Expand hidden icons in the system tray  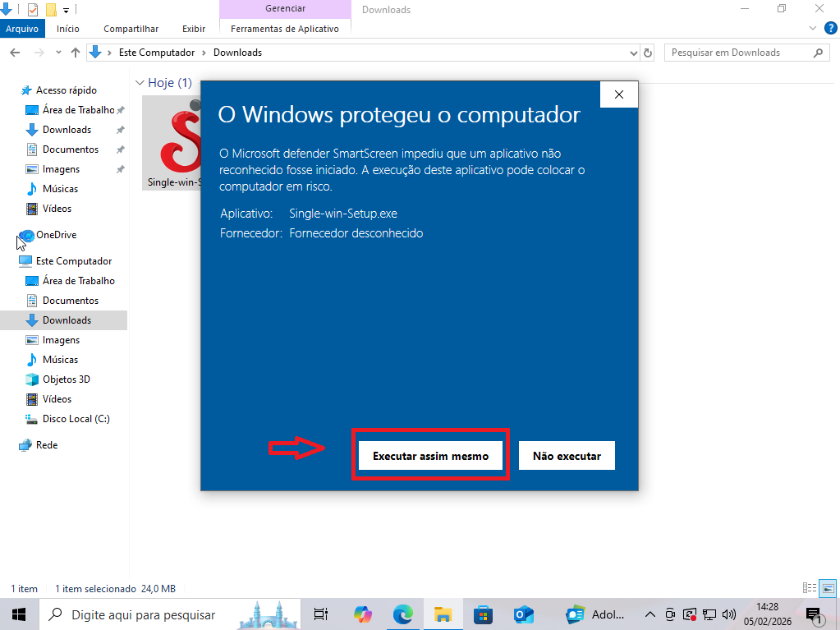[650, 614]
